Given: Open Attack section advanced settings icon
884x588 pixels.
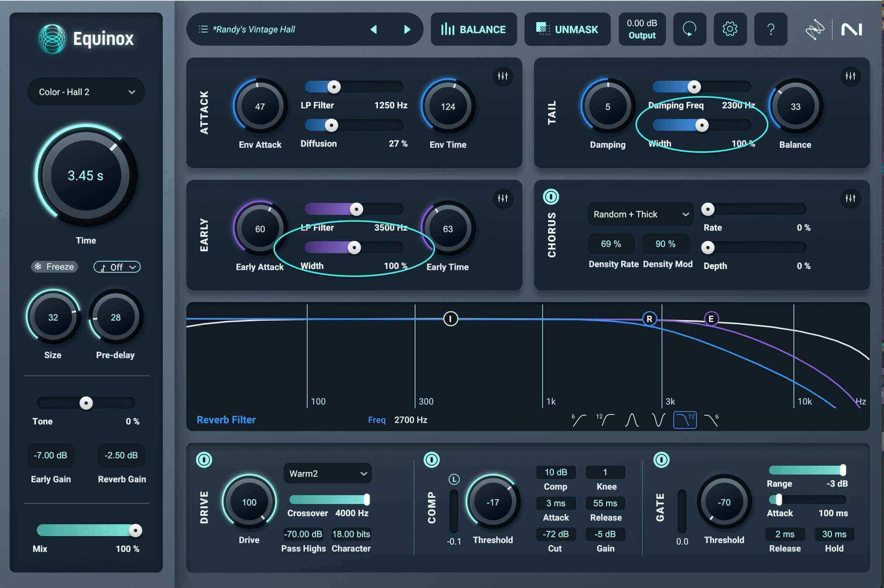Looking at the screenshot, I should click(x=503, y=76).
